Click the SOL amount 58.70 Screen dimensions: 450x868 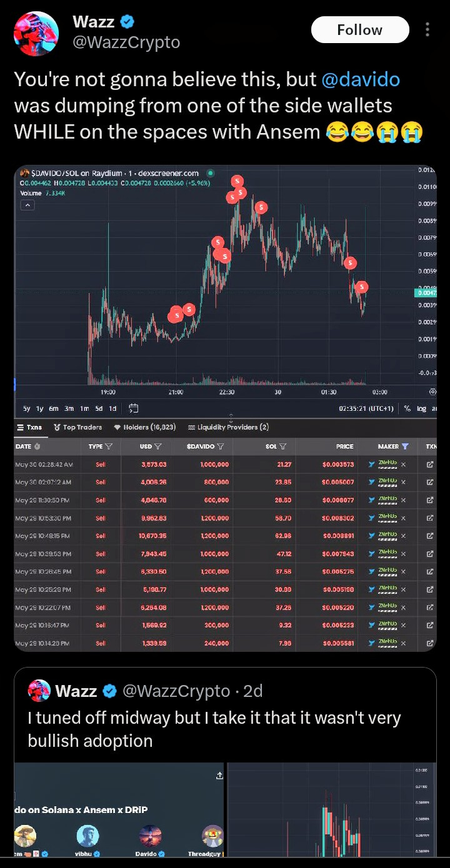[x=284, y=518]
